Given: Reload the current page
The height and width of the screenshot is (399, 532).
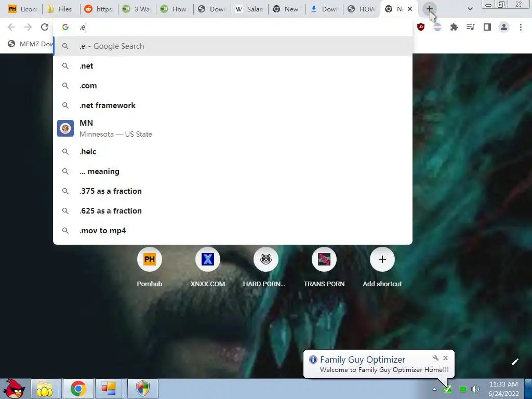Looking at the screenshot, I should (x=45, y=27).
